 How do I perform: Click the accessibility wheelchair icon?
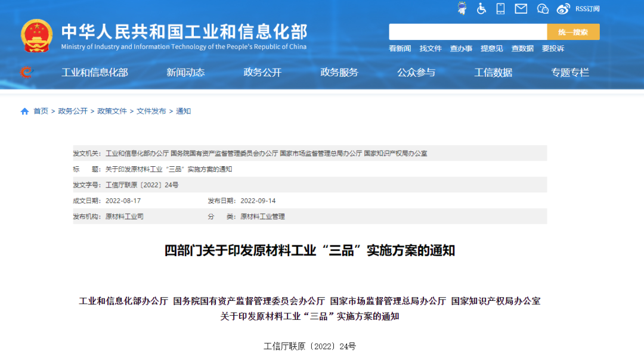(481, 8)
